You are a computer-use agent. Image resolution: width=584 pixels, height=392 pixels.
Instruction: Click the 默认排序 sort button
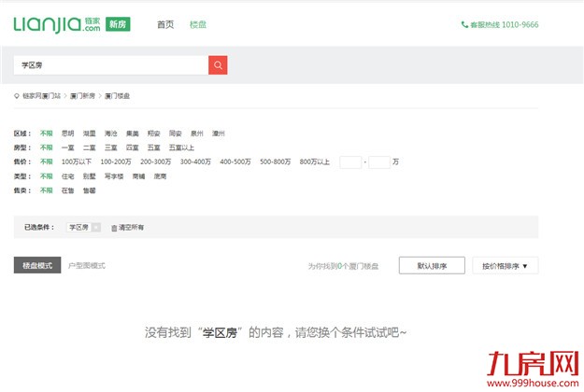tap(432, 266)
